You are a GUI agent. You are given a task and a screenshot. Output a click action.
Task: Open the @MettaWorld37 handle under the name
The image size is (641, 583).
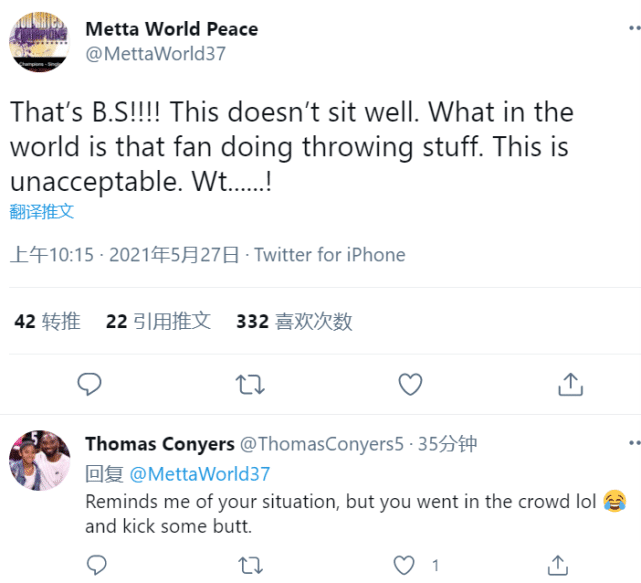click(x=155, y=54)
